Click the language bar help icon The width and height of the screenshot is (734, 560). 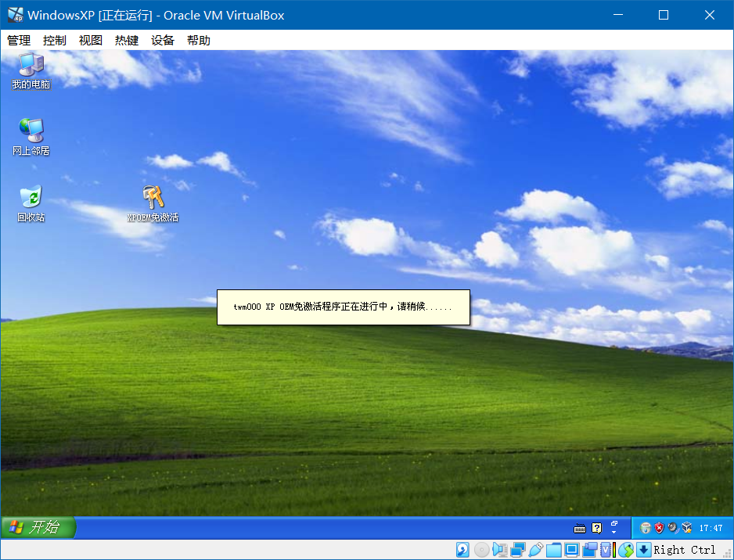tap(597, 528)
